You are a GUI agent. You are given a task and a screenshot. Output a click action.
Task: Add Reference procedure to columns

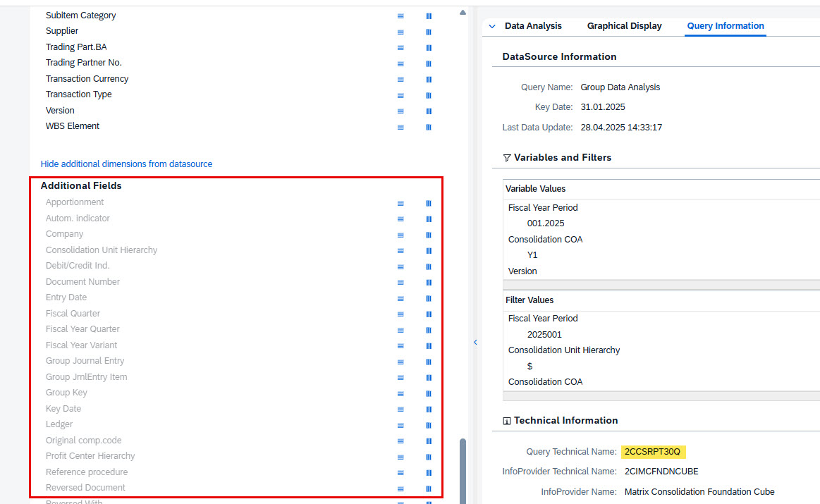429,472
